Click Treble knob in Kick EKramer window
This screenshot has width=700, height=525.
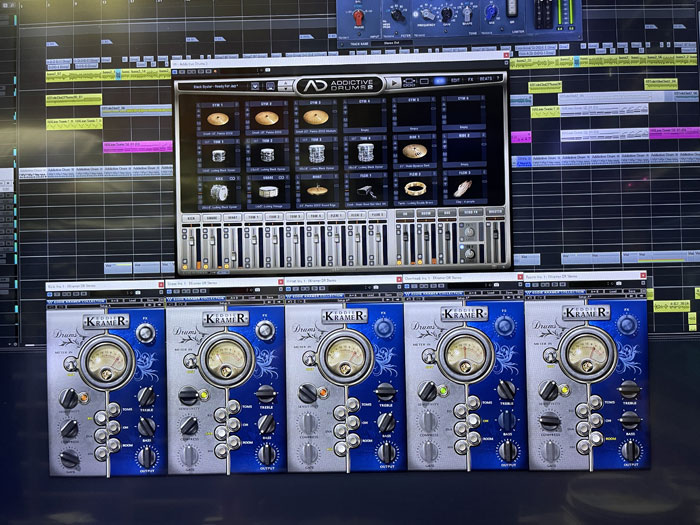146,396
